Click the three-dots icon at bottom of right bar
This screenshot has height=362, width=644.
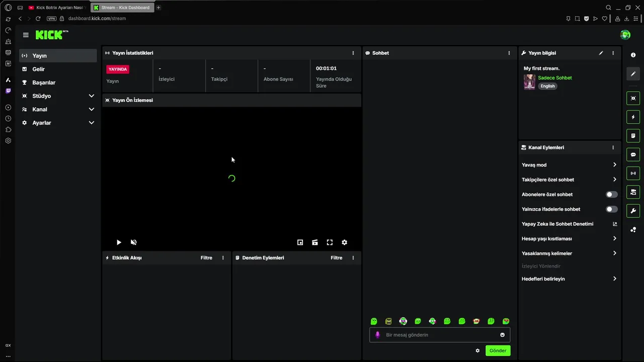point(633,230)
